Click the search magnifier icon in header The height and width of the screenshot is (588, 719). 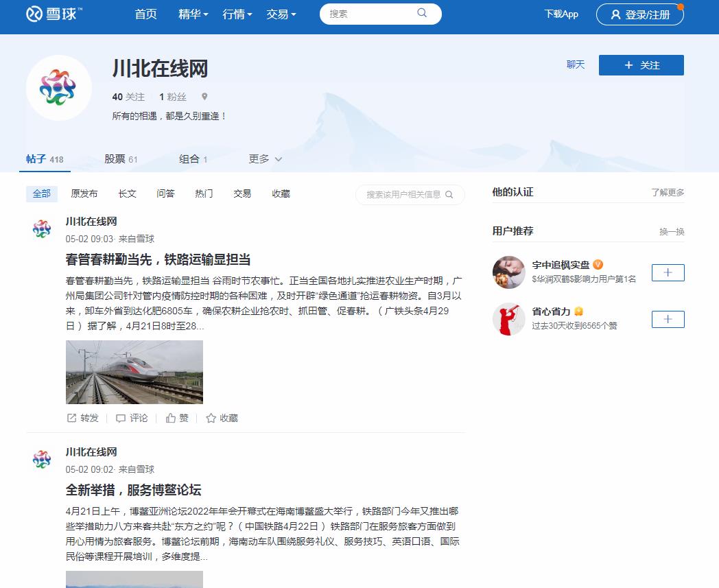point(422,13)
